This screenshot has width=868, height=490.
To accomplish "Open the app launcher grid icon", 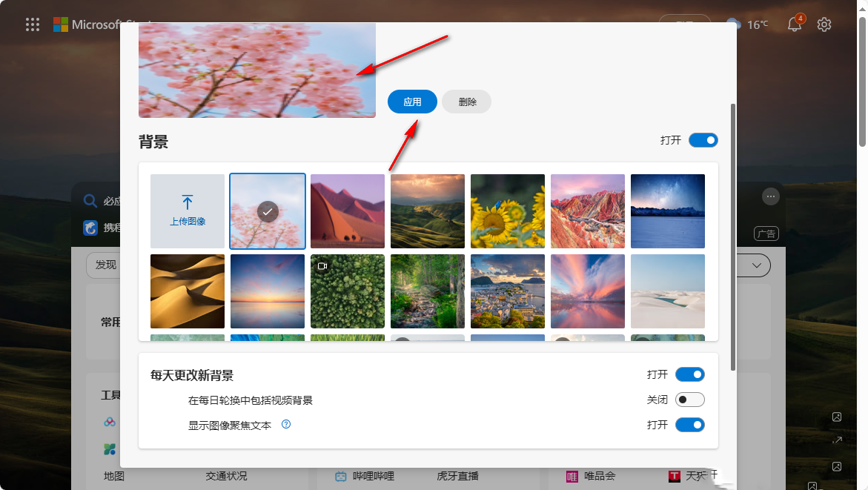I will tap(33, 24).
